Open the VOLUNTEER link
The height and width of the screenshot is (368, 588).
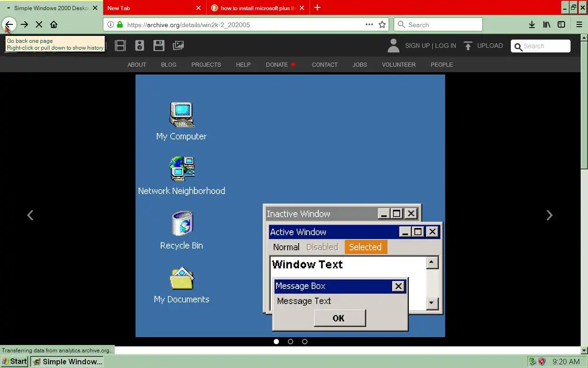point(399,65)
